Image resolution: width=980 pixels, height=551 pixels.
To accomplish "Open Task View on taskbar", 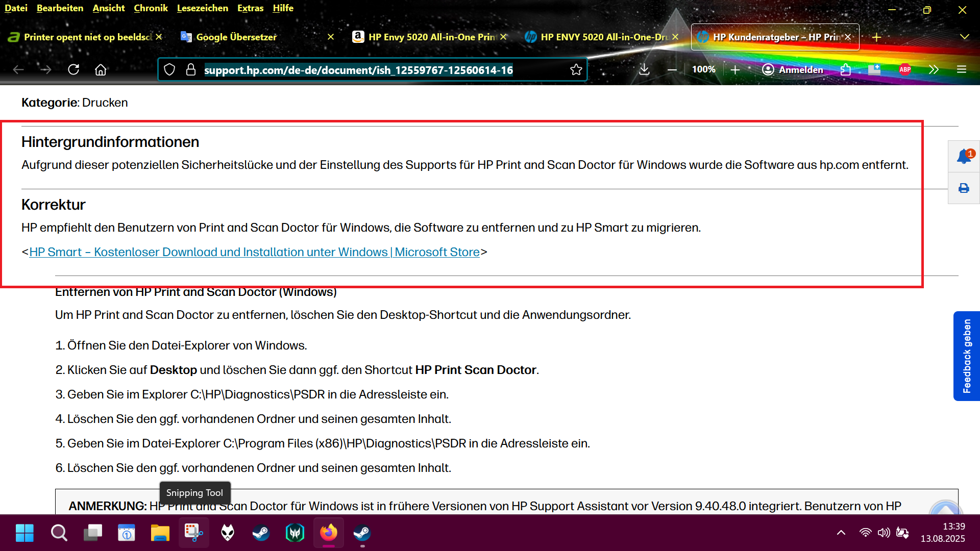I will (93, 533).
